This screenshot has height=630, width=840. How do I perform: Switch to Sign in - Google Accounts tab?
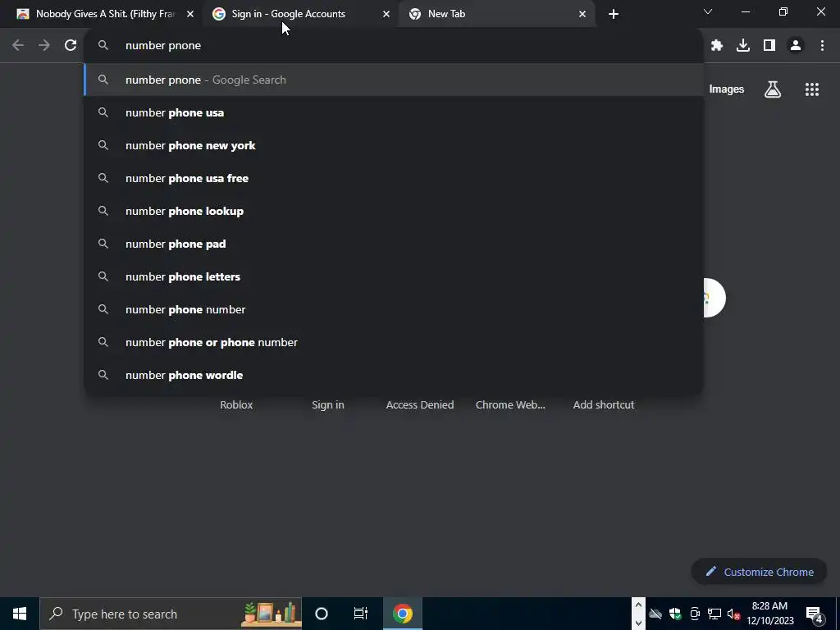tap(300, 14)
